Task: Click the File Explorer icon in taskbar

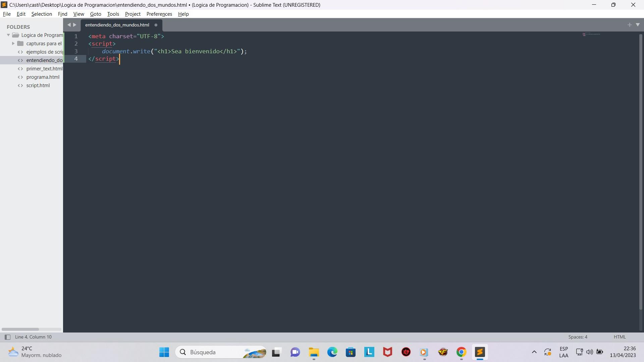Action: tap(314, 352)
